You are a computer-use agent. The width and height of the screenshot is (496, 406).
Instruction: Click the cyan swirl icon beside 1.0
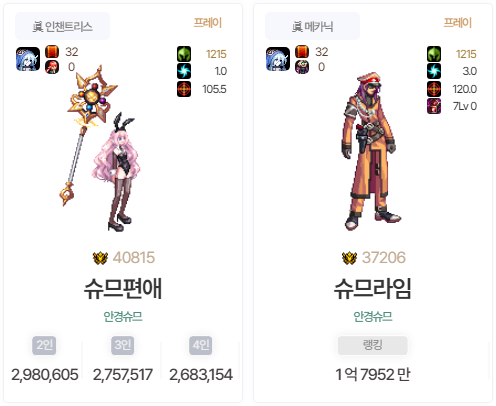pos(184,71)
